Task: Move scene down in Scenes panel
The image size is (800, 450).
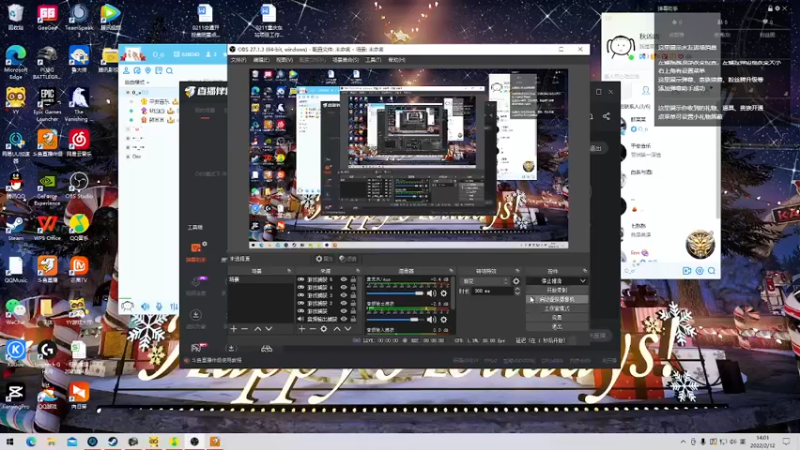Action: coord(269,329)
